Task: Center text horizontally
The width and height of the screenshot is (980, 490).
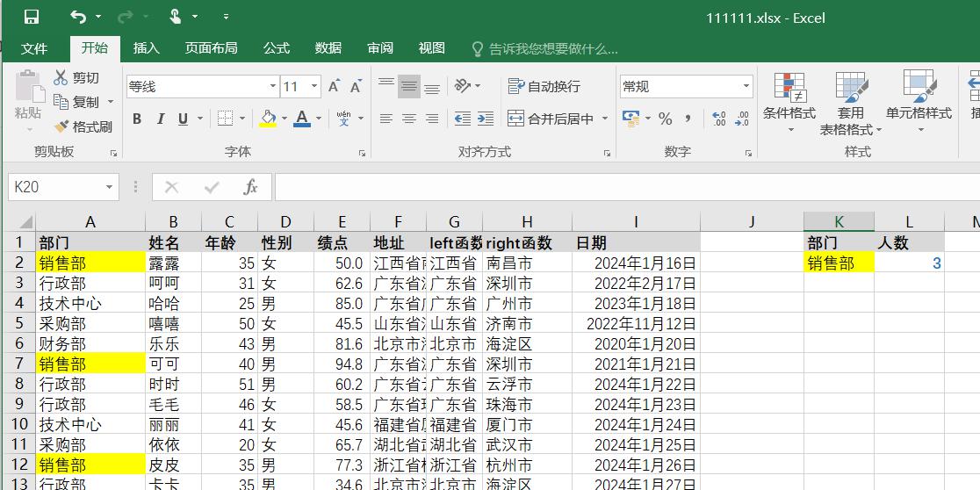Action: coord(408,119)
